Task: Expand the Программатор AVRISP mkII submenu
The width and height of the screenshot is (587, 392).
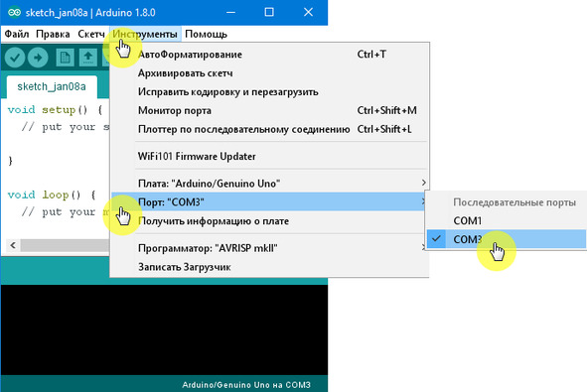Action: 269,248
